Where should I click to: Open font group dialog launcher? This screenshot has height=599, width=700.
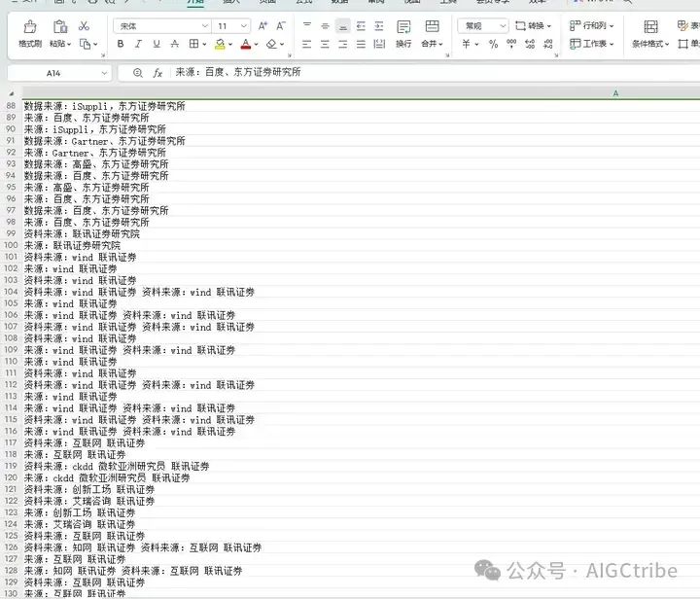(x=290, y=55)
